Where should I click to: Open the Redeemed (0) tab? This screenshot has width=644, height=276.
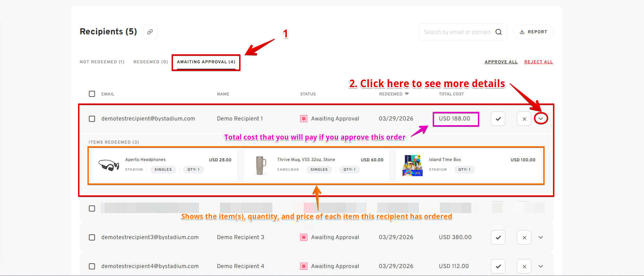(151, 62)
